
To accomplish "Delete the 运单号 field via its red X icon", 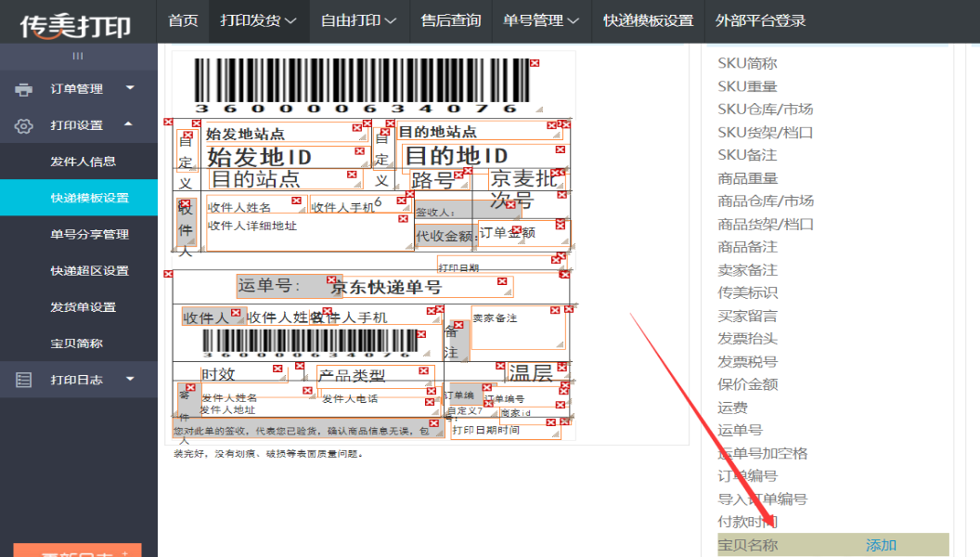I will [x=331, y=278].
